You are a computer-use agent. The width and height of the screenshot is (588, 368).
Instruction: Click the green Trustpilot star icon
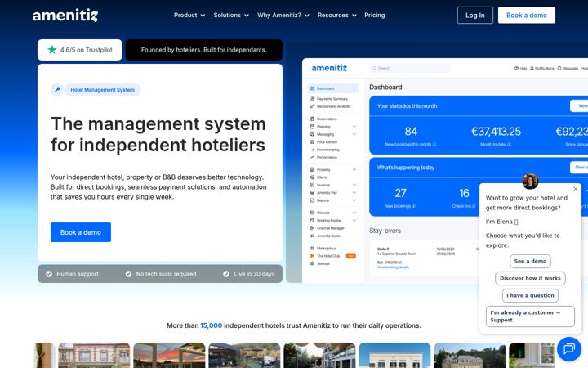pyautogui.click(x=52, y=50)
